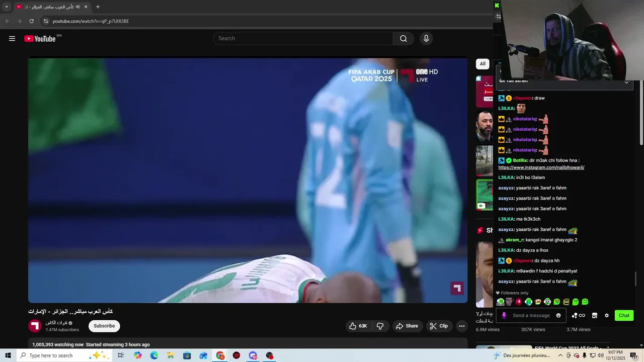Share the live stream video

tap(407, 326)
